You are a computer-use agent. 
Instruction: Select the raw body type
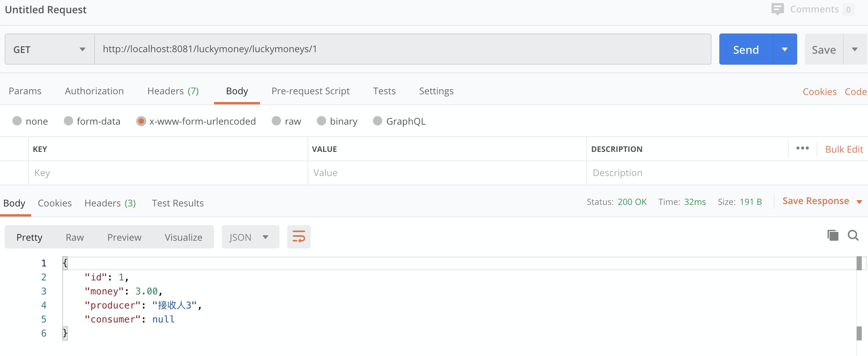coord(276,121)
